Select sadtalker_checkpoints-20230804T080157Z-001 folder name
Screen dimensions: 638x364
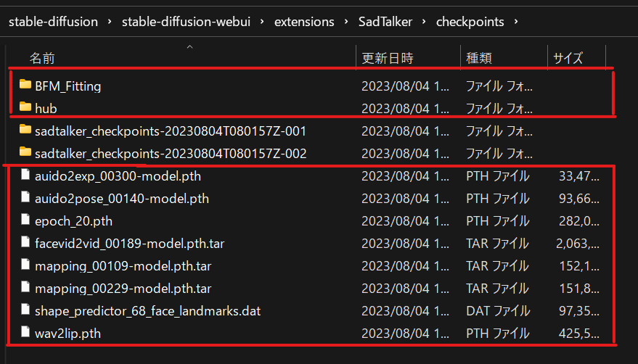click(171, 131)
